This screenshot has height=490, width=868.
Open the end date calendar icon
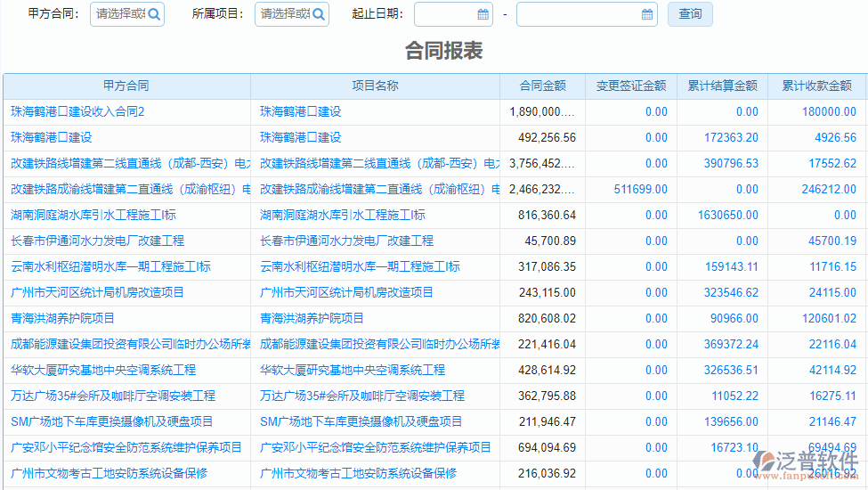[647, 14]
